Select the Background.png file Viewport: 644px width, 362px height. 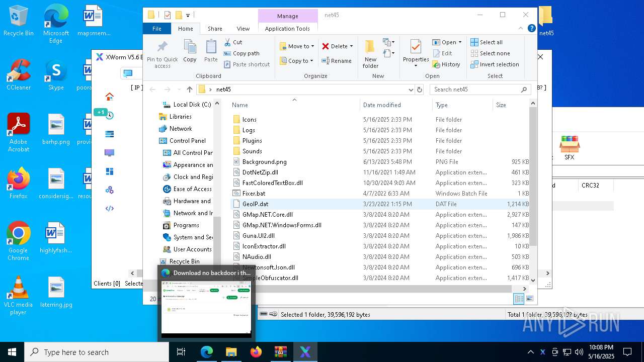[264, 162]
